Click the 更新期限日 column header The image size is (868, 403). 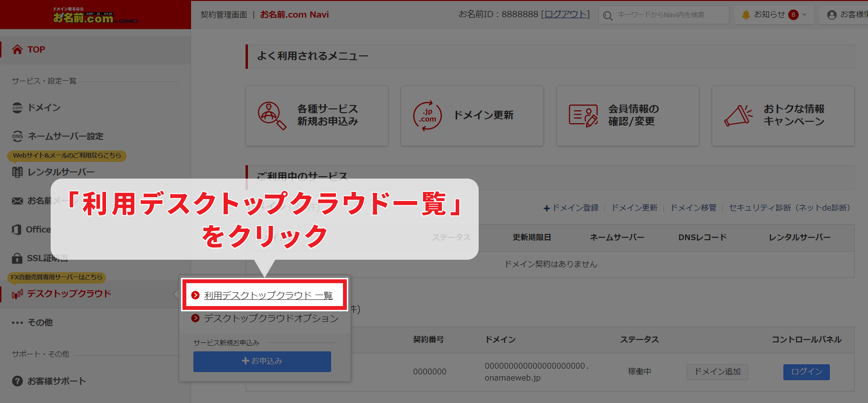[x=532, y=237]
